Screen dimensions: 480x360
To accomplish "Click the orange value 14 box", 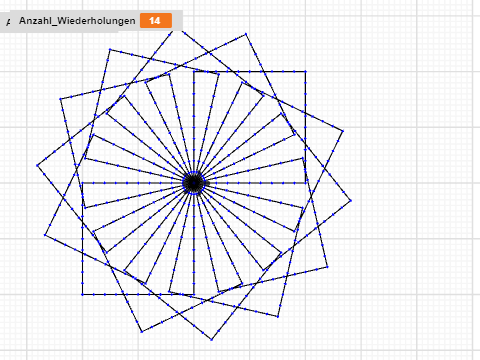I will click(156, 21).
